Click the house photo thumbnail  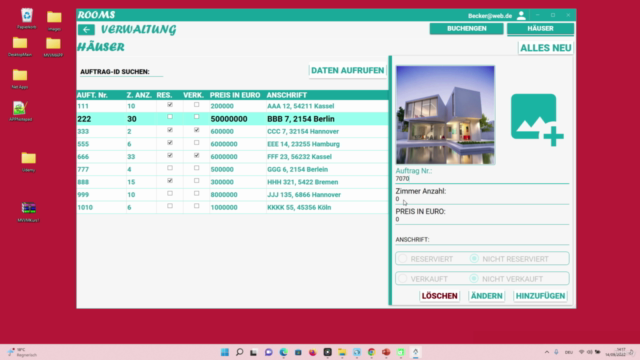click(445, 115)
